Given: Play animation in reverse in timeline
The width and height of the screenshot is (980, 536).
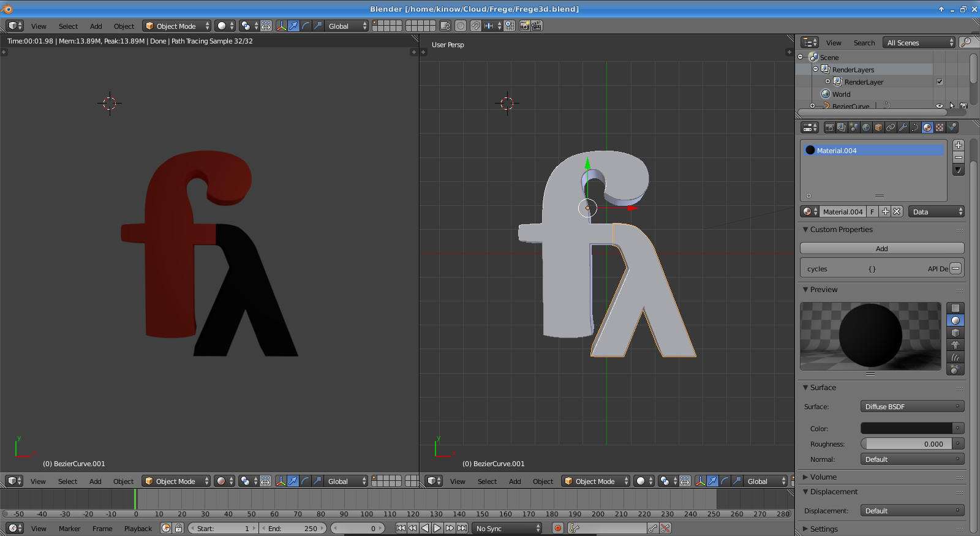Looking at the screenshot, I should [425, 528].
